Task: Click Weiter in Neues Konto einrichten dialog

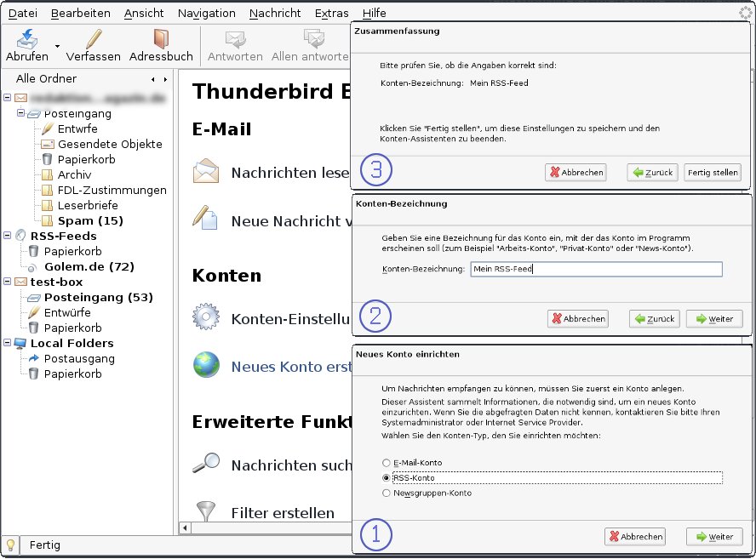Action: point(714,536)
